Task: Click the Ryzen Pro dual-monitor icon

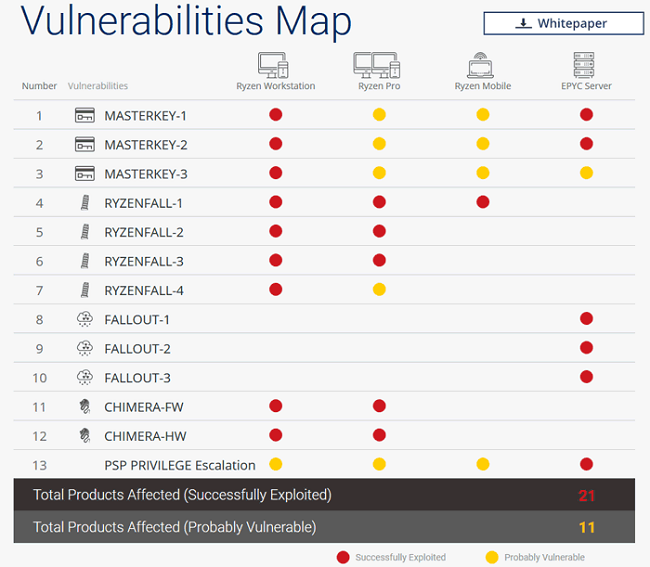Action: click(376, 65)
